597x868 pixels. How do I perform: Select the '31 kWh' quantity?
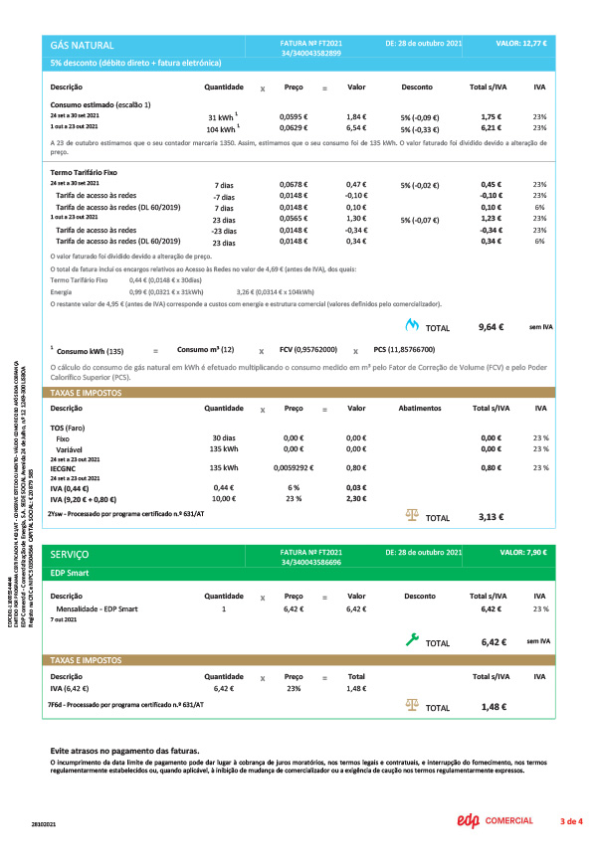(x=223, y=117)
